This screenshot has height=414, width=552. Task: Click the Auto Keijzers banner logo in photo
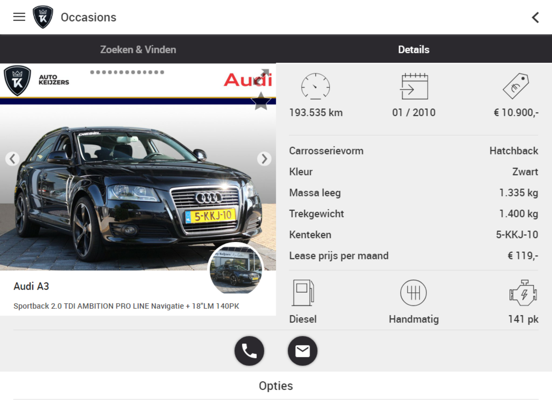[36, 81]
